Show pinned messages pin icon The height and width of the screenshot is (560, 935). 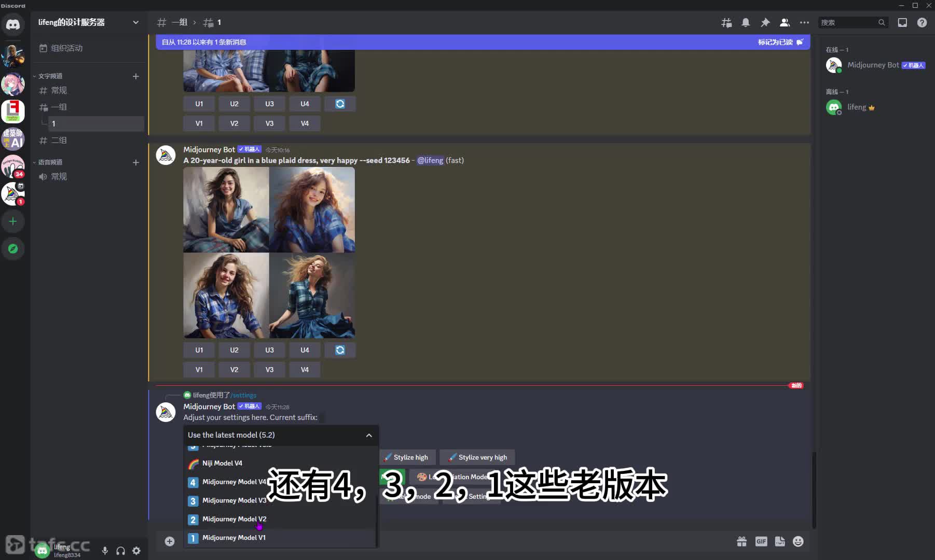click(765, 22)
